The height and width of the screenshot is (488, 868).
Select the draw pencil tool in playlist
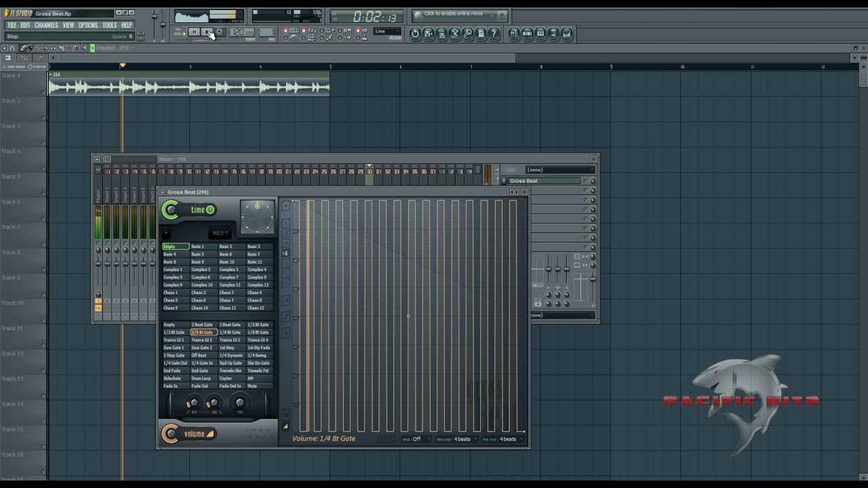pos(22,48)
